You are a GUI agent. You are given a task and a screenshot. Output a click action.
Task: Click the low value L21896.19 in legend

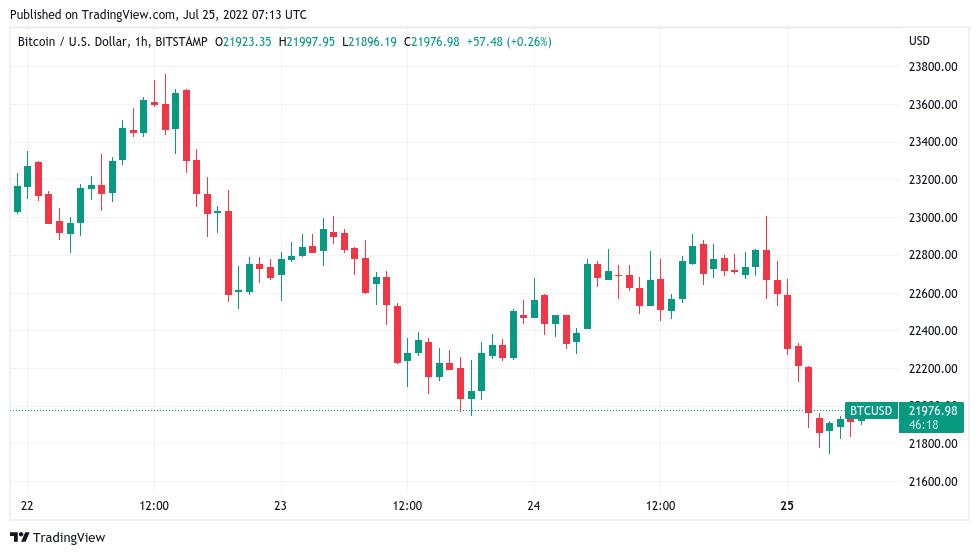pyautogui.click(x=369, y=41)
